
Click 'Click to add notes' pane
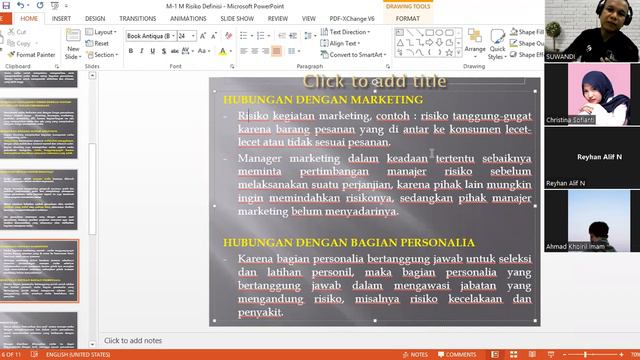point(133,340)
